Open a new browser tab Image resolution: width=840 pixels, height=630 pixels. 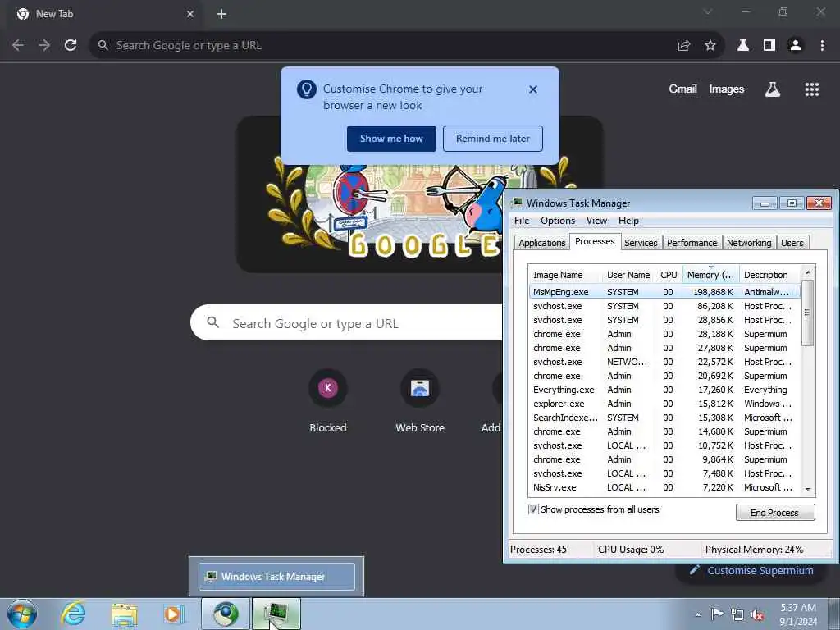(221, 14)
